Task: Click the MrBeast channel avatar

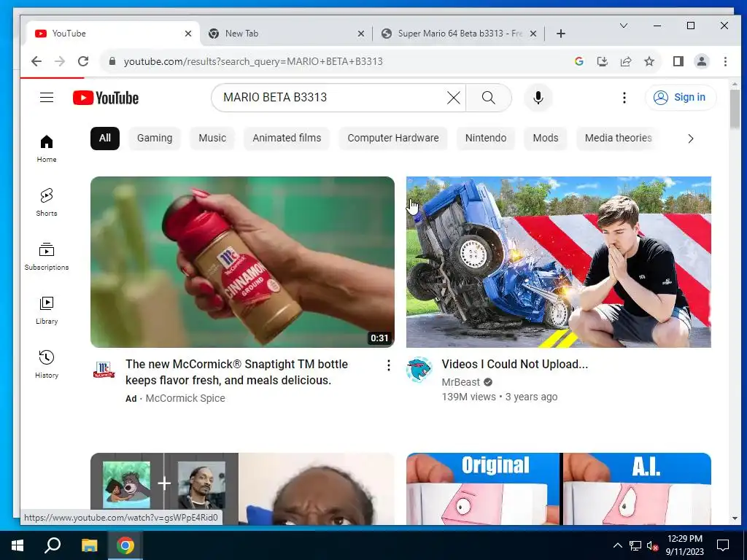Action: click(x=419, y=370)
